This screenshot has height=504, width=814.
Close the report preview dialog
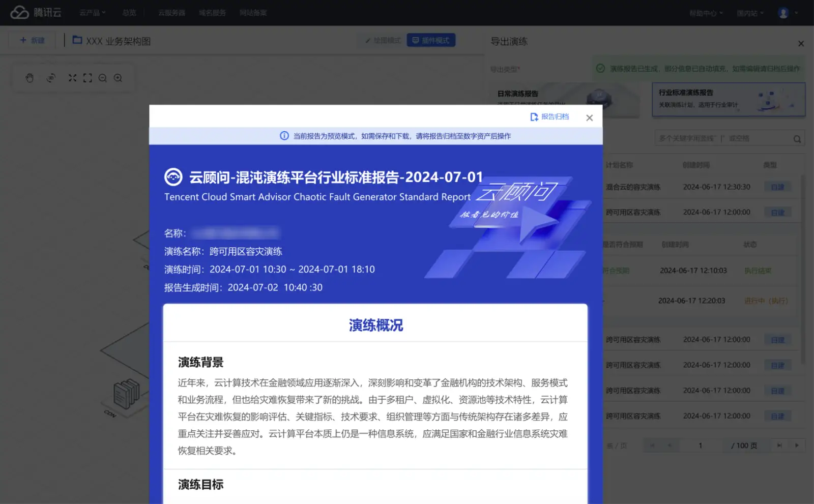(589, 118)
